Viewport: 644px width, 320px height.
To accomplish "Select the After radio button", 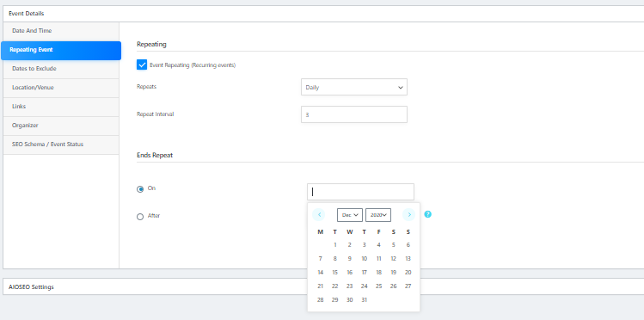I will (140, 217).
